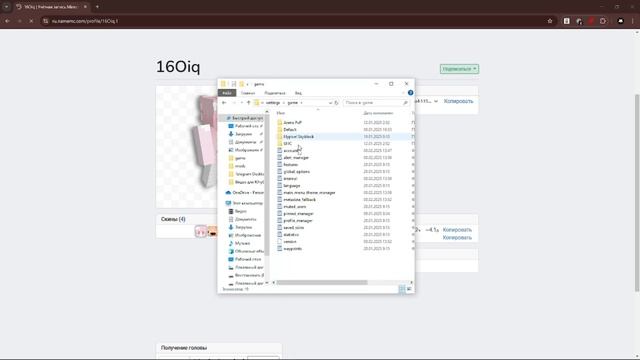
Task: Select the version file
Action: tap(290, 242)
